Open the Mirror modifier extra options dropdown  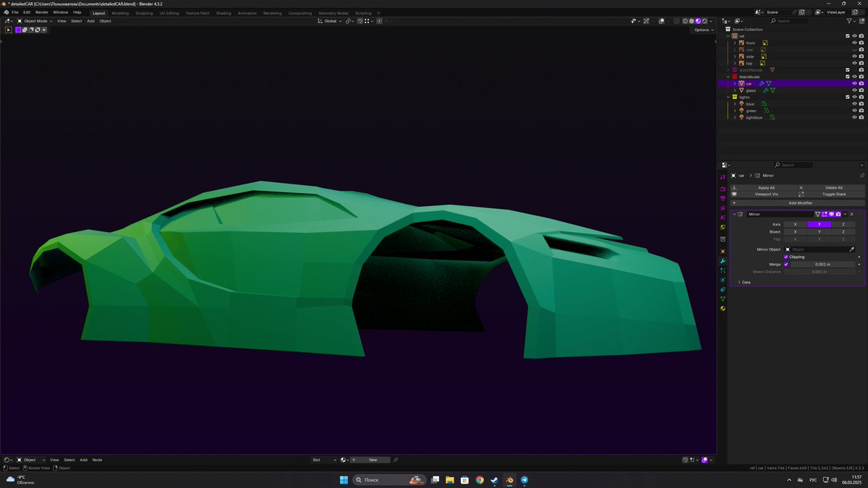click(x=845, y=214)
